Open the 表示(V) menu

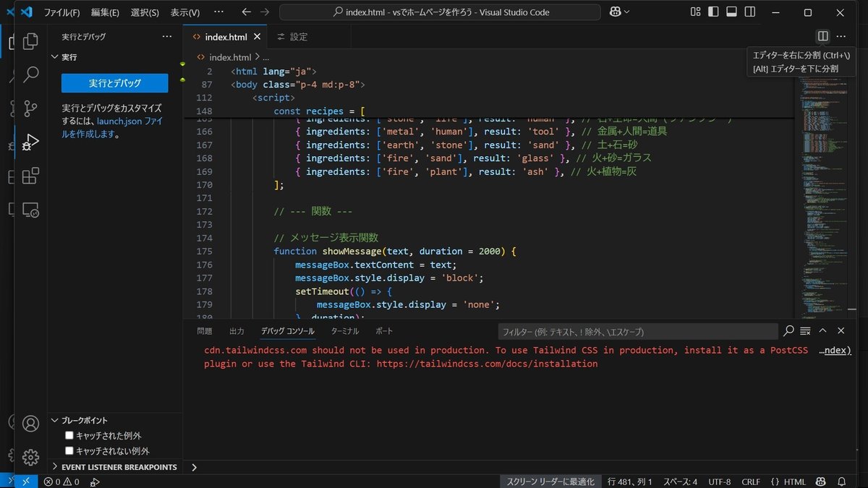click(184, 12)
